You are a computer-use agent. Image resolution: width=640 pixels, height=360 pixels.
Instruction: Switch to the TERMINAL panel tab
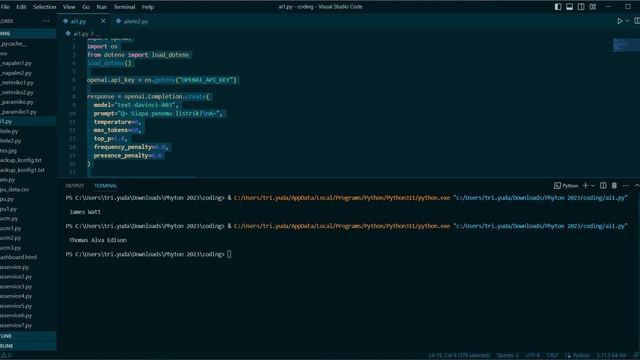[106, 186]
